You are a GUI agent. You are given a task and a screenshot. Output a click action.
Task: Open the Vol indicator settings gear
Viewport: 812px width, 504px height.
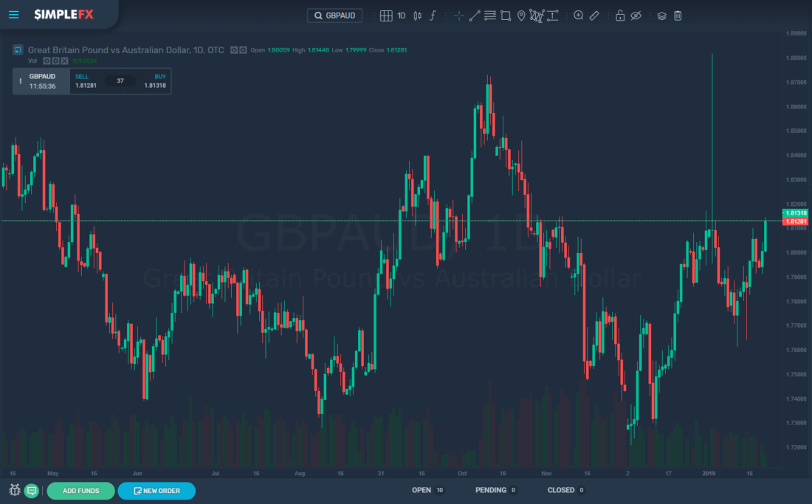point(56,61)
